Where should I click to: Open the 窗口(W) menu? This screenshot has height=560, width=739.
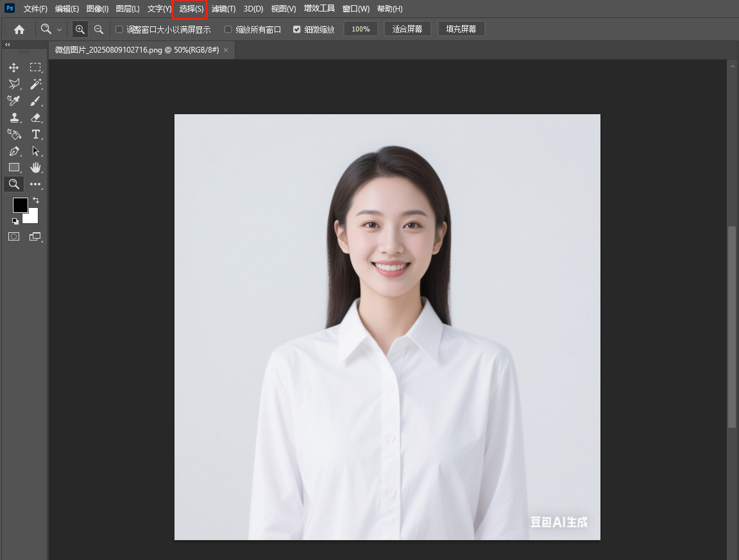point(356,8)
